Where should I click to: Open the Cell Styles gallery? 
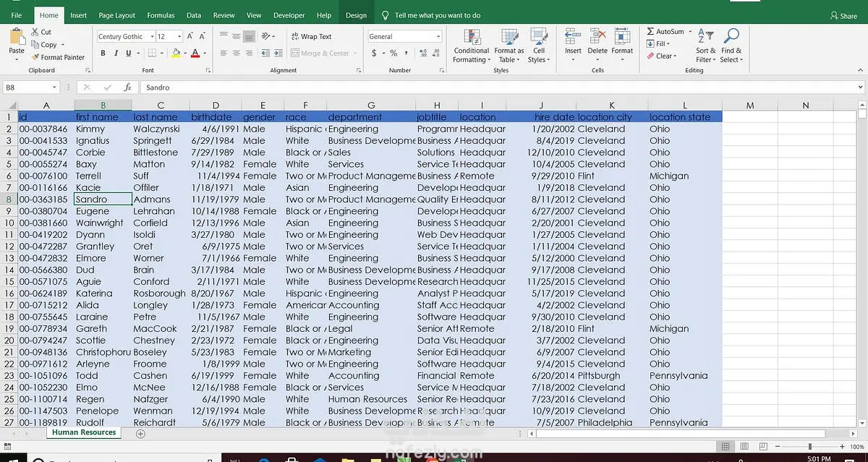[x=539, y=46]
